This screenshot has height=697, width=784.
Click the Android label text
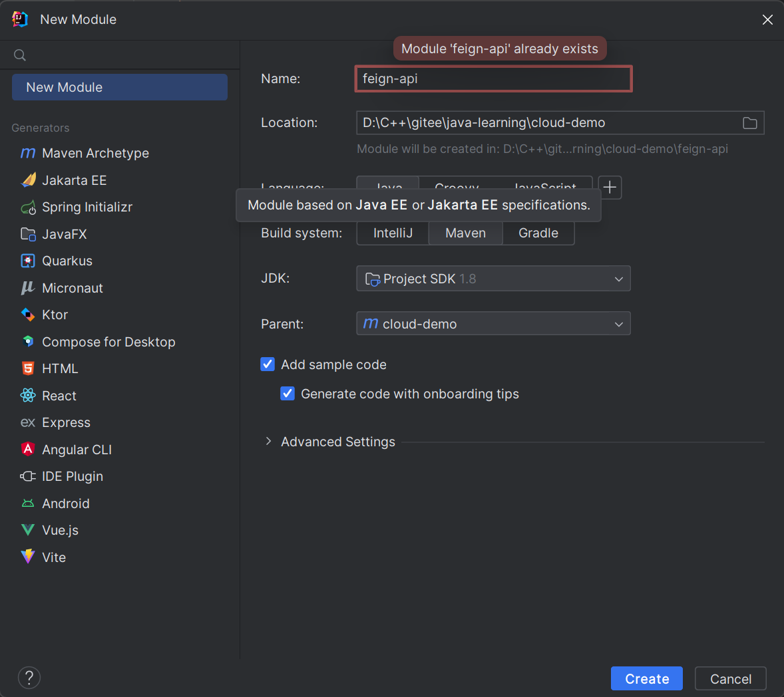pos(65,503)
